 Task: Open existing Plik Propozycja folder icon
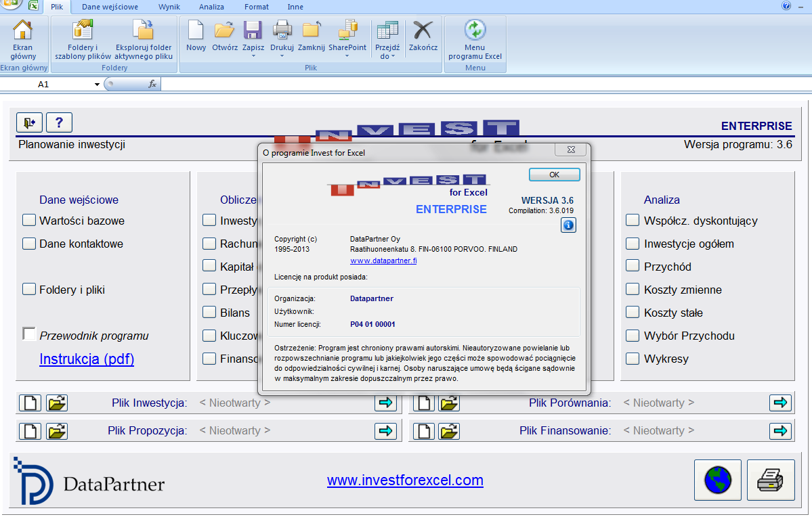coord(56,431)
